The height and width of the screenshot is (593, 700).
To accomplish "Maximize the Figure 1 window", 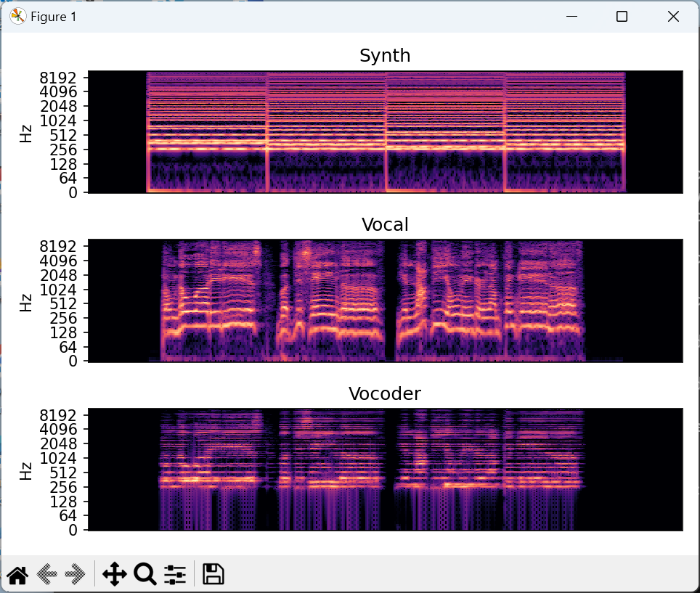I will tap(622, 17).
